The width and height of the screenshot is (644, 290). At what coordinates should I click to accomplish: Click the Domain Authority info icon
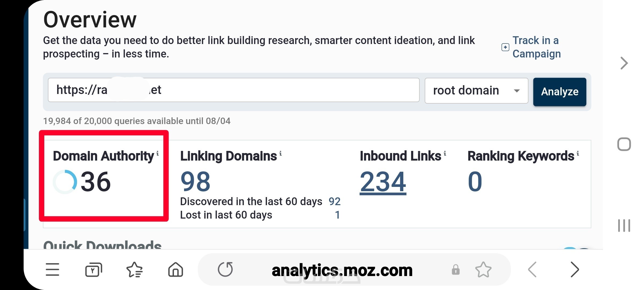(x=158, y=153)
